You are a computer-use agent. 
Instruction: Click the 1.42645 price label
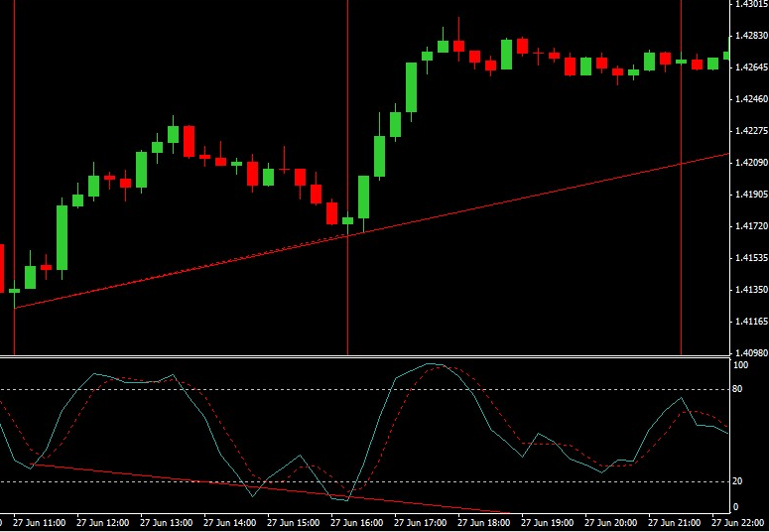pyautogui.click(x=751, y=66)
